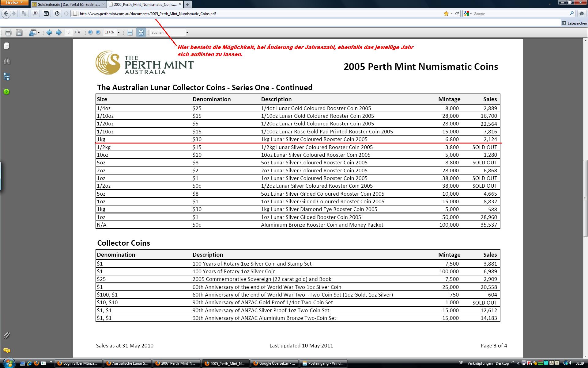Open the page thumbnails side panel

pos(7,46)
